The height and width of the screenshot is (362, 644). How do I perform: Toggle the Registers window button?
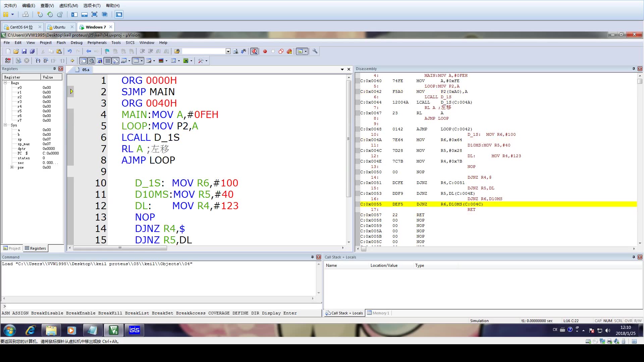click(108, 61)
